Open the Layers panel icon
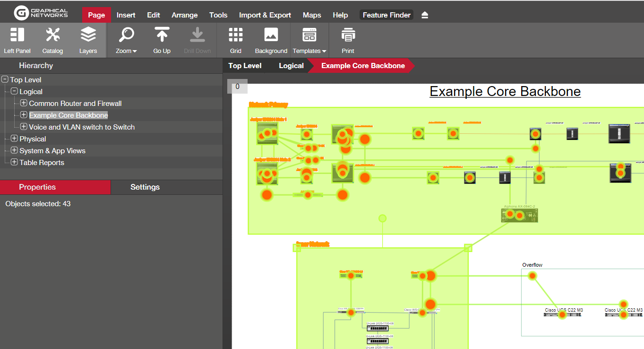 [x=88, y=35]
